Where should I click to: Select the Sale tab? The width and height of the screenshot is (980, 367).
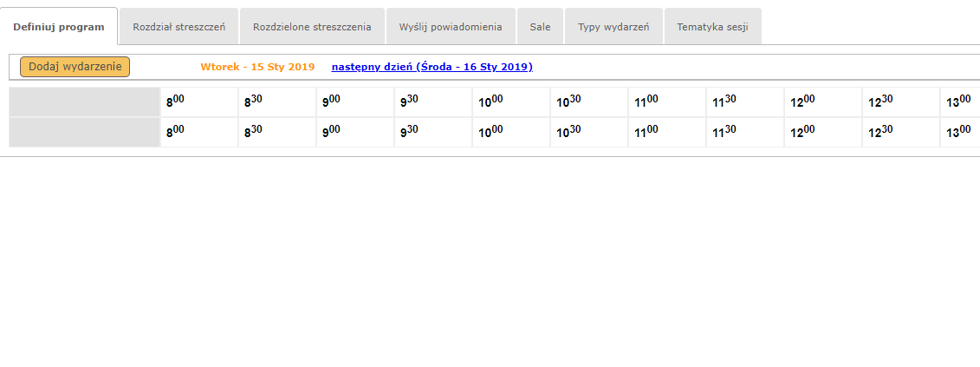point(540,27)
